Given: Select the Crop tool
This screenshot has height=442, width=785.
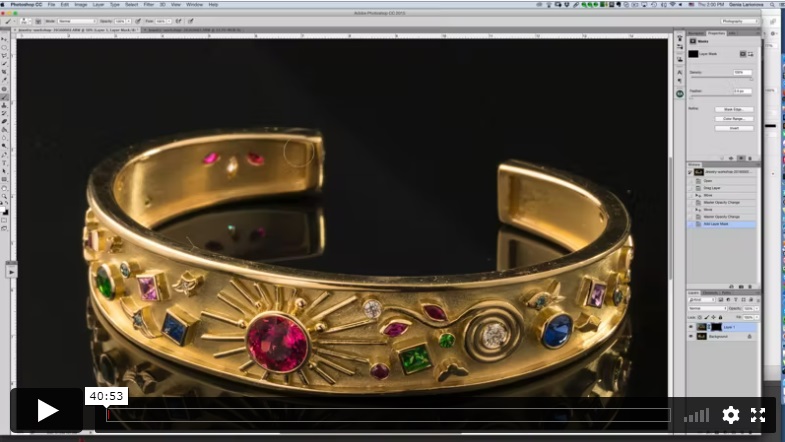Looking at the screenshot, I should click(5, 72).
